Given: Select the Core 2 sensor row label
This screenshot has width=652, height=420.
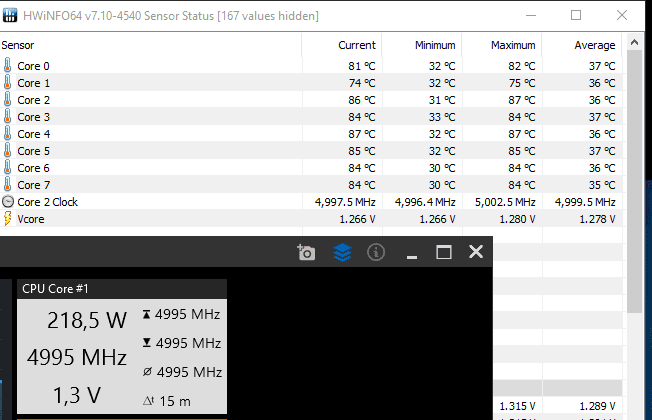Looking at the screenshot, I should coord(33,100).
